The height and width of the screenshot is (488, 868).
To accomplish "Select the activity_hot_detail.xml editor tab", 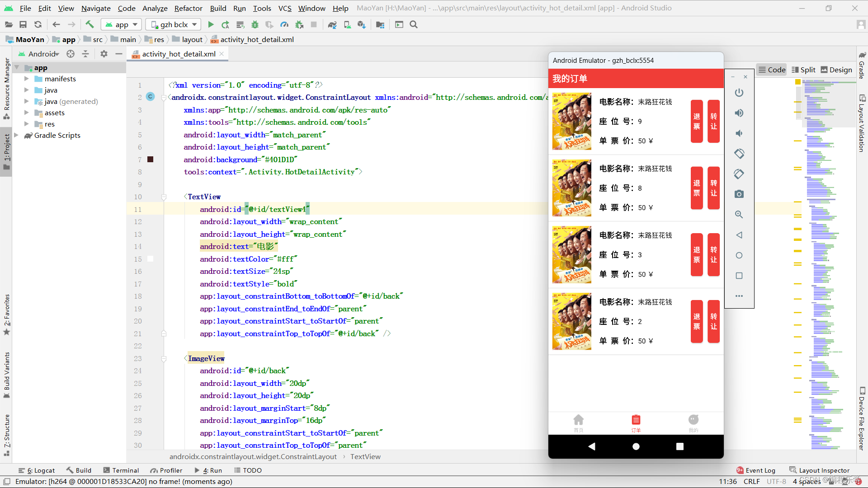I will 178,54.
